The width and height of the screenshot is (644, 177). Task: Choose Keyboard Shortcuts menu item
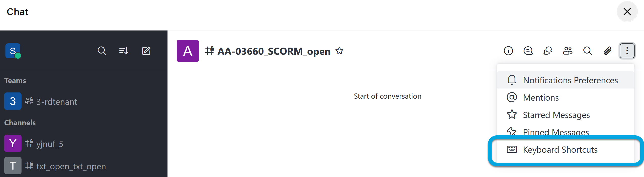point(560,150)
